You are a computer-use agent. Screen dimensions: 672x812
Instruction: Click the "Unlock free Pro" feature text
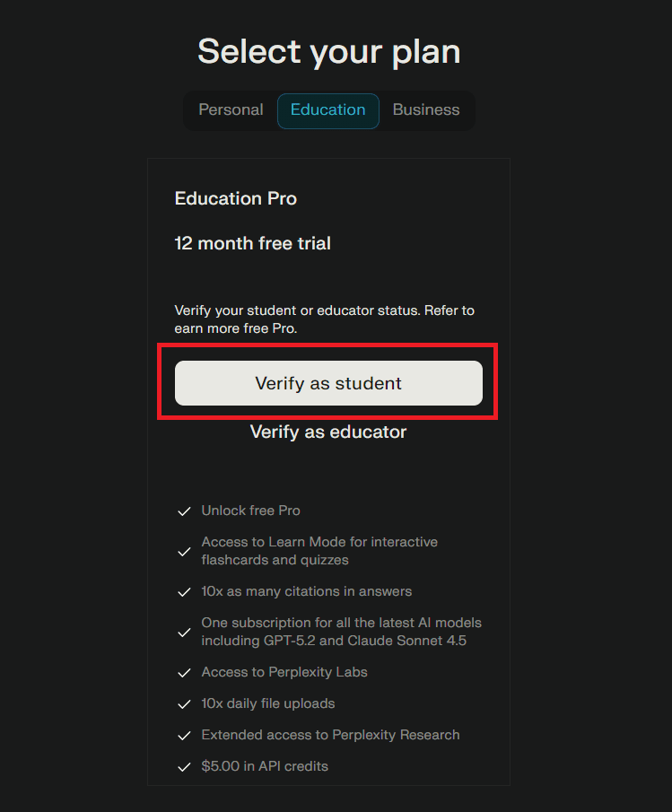click(x=250, y=511)
